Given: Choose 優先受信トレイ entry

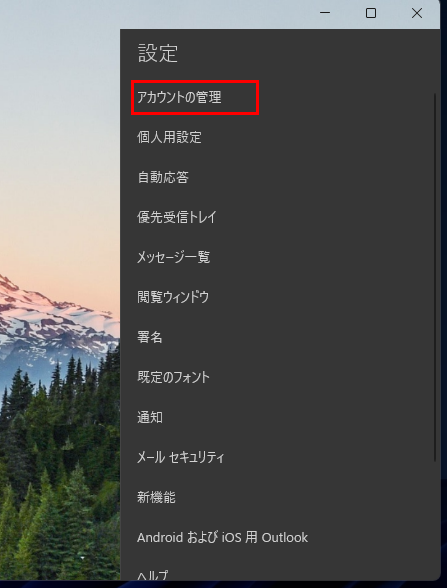Looking at the screenshot, I should pyautogui.click(x=177, y=217).
